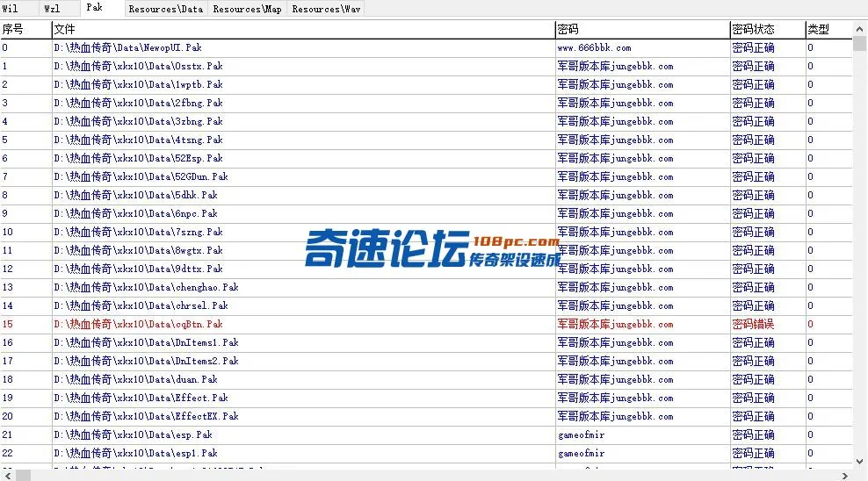Viewport: 868px width, 481px height.
Task: Click the 密码正确 status for duan.Pak
Action: (753, 379)
